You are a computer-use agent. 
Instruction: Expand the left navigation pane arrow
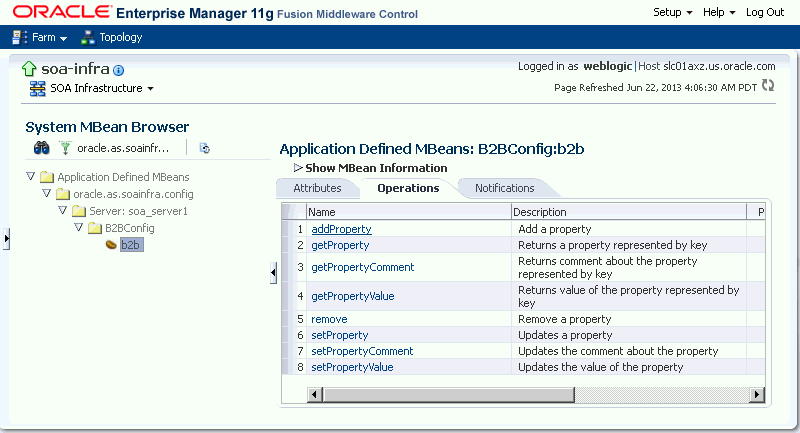click(x=6, y=238)
